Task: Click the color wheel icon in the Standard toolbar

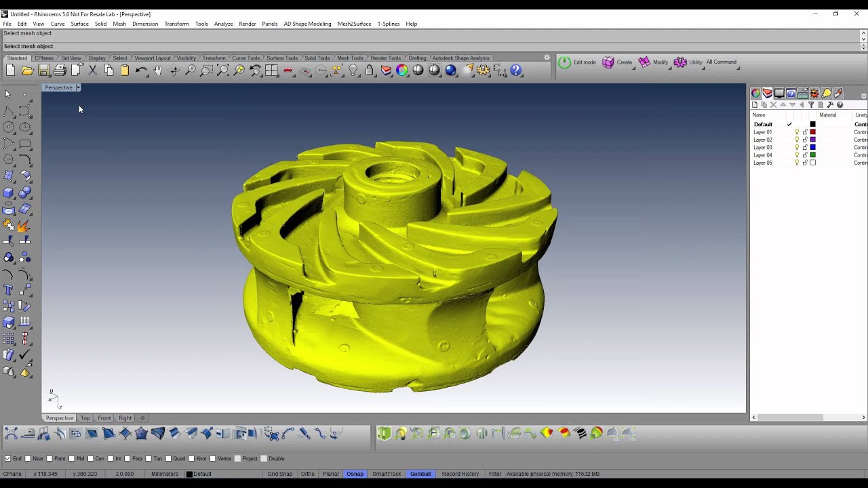Action: tap(402, 70)
